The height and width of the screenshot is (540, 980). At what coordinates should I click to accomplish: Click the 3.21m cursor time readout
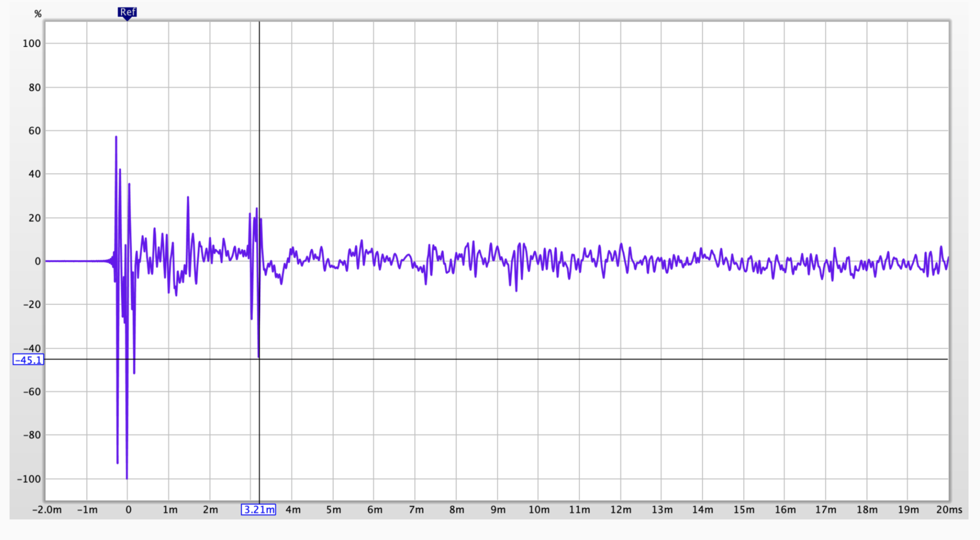(258, 509)
